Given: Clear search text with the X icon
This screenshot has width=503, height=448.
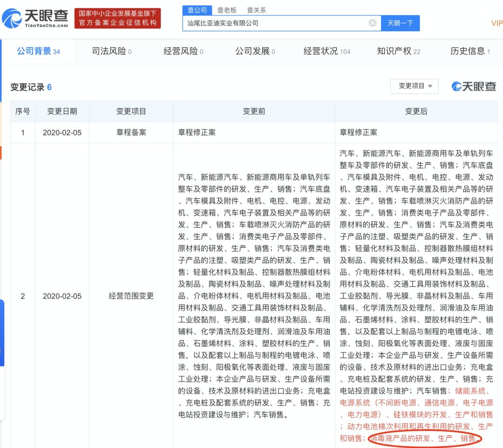Looking at the screenshot, I should pyautogui.click(x=373, y=23).
